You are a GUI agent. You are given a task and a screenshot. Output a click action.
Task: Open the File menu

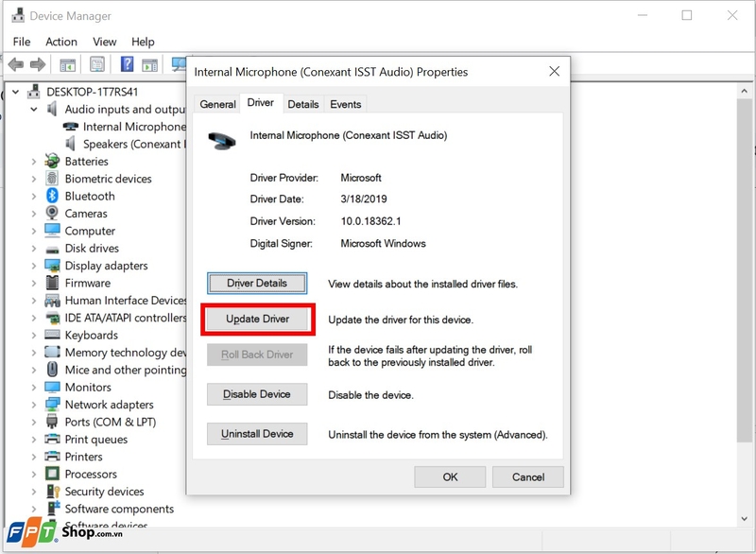(21, 42)
